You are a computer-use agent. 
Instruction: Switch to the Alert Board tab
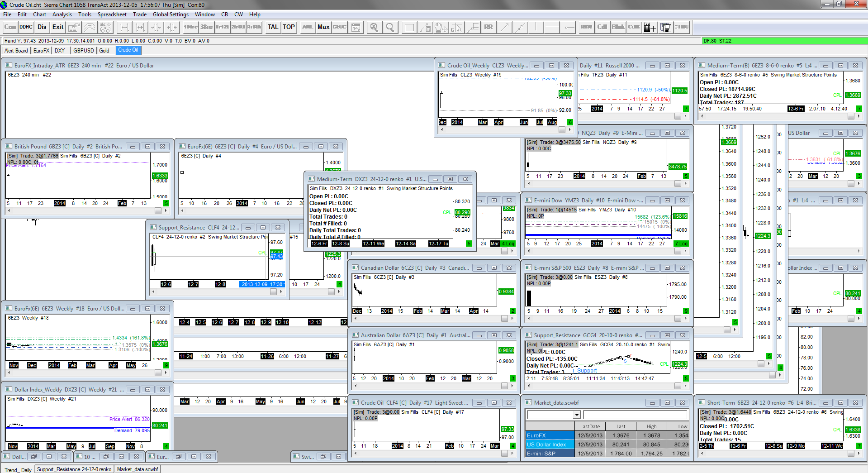point(16,51)
